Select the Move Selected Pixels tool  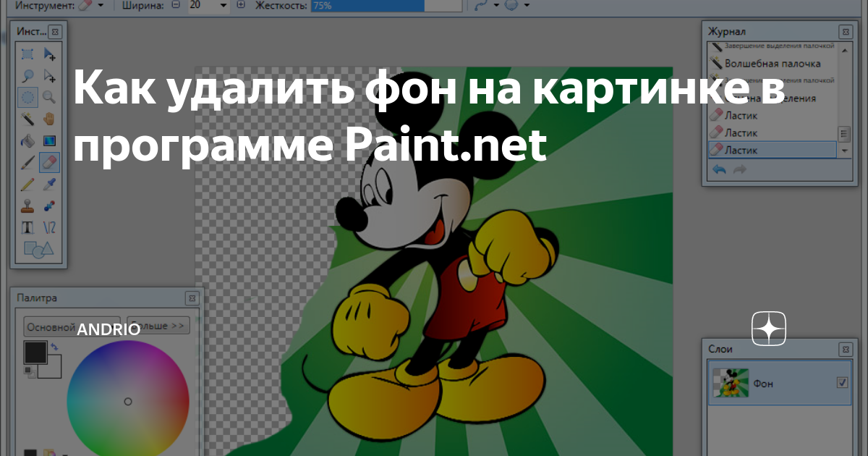click(49, 54)
